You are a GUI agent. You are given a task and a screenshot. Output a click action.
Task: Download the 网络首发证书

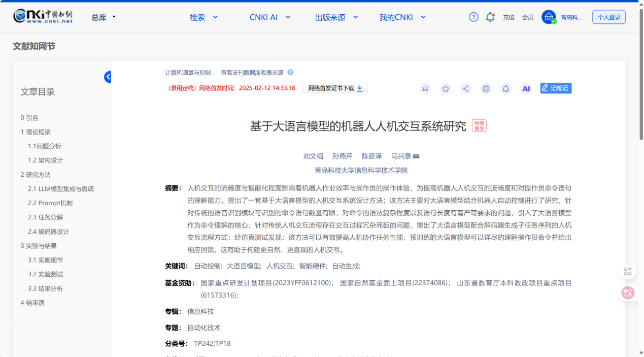335,88
